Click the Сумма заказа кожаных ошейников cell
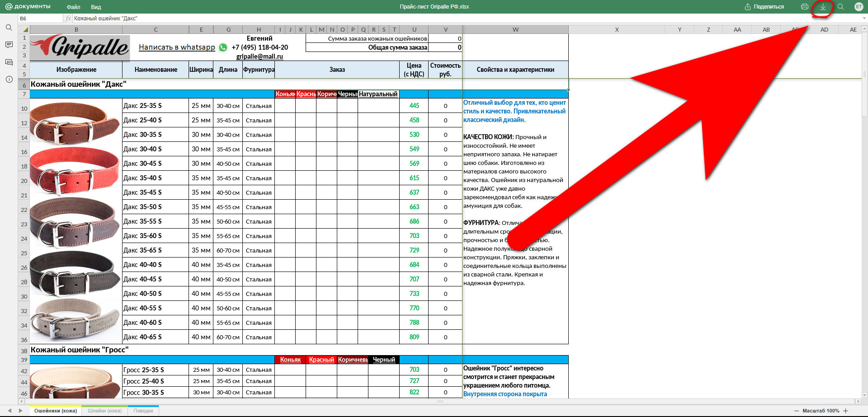The image size is (868, 417). click(x=367, y=38)
